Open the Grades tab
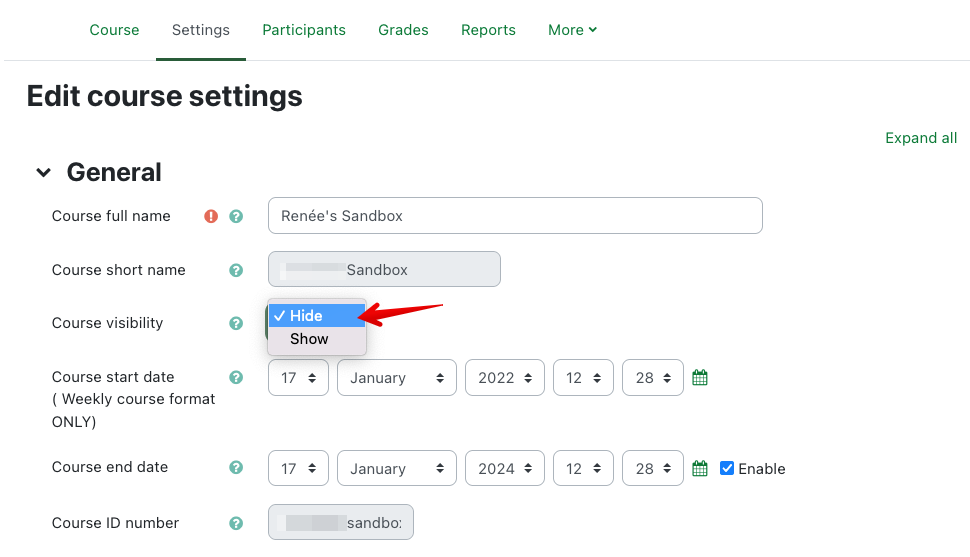This screenshot has width=970, height=557. (403, 30)
